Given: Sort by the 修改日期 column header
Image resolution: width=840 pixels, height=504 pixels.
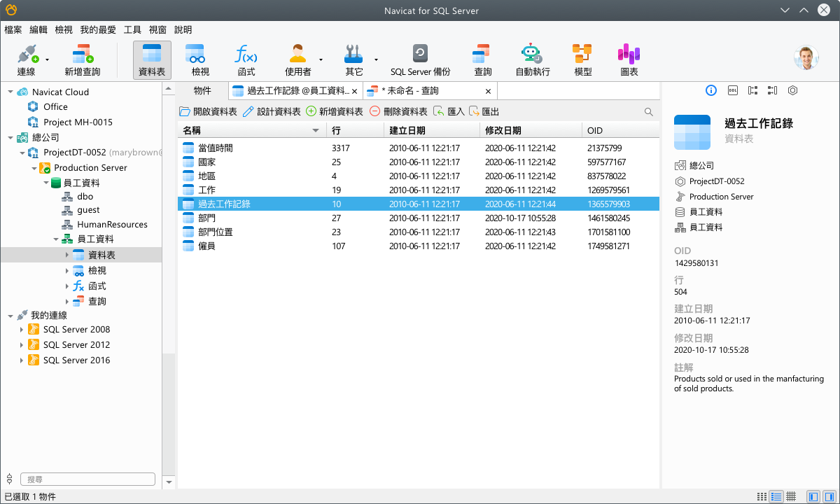Looking at the screenshot, I should click(530, 131).
